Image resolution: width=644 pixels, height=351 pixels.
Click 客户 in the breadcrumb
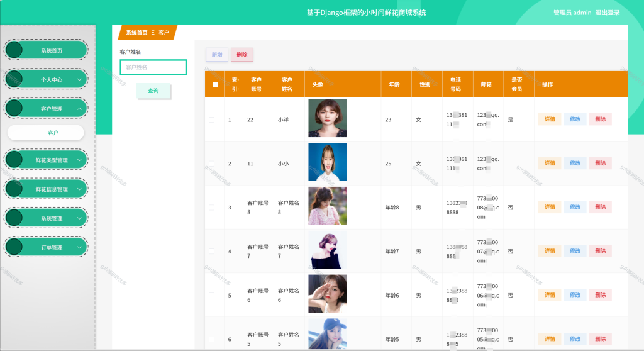[164, 33]
